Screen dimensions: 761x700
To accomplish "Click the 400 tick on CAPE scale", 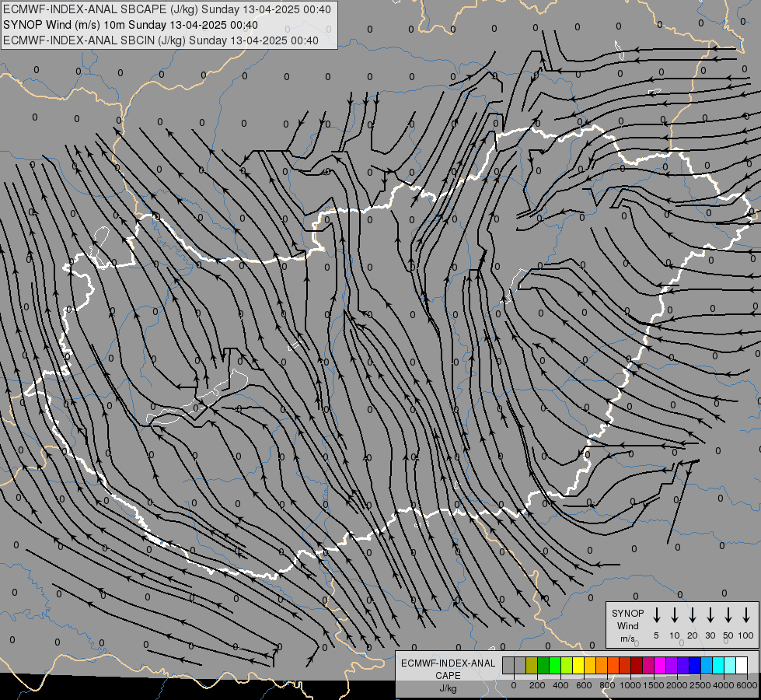I will point(560,685).
